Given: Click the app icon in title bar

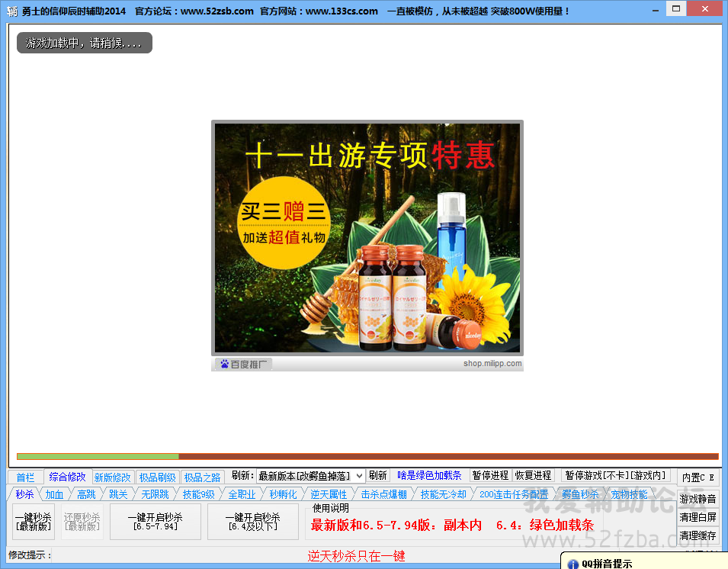Looking at the screenshot, I should pyautogui.click(x=12, y=11).
